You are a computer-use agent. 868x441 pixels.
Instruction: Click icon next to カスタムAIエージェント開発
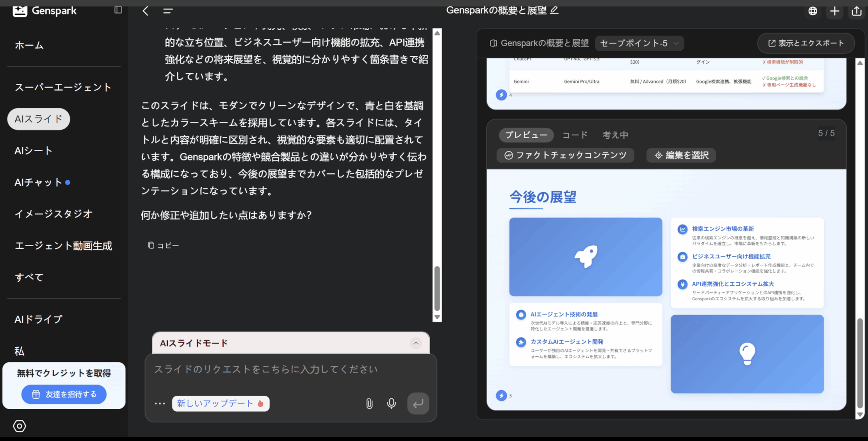tap(521, 342)
